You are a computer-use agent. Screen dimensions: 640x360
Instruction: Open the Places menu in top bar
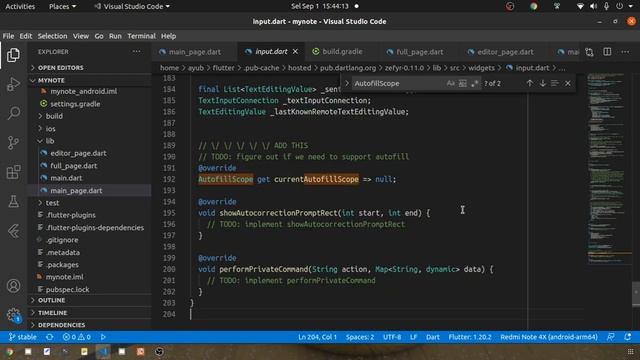pos(62,6)
